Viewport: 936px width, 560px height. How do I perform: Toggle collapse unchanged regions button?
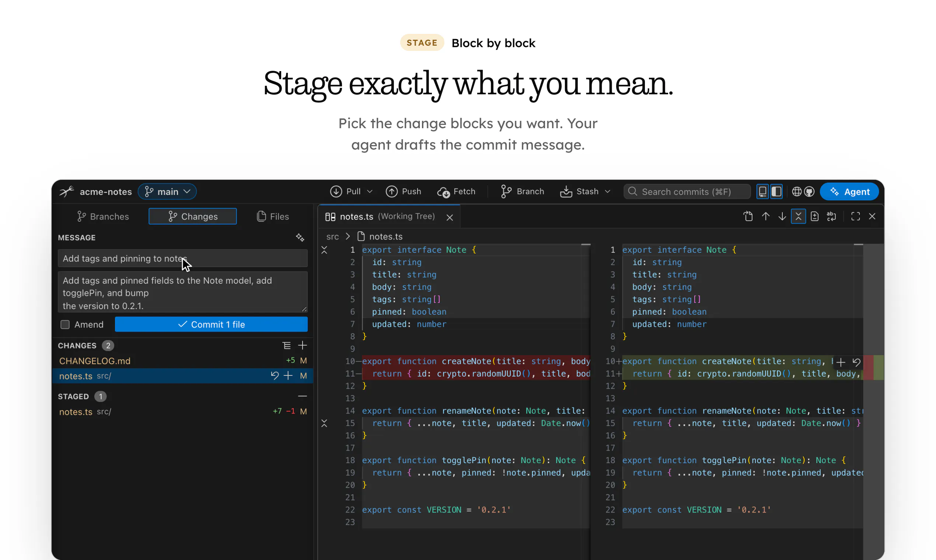tap(798, 216)
